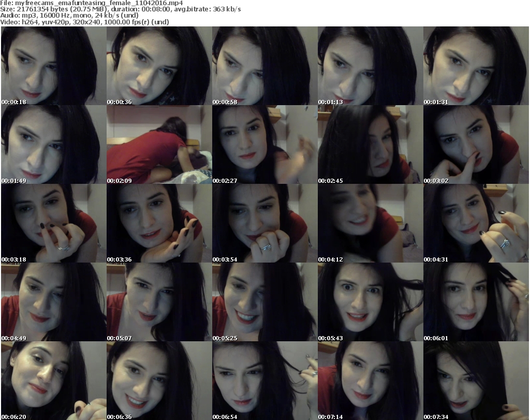The width and height of the screenshot is (530, 420).
Task: Choose the thumbnail stamped 00:05:43
Action: 370,302
